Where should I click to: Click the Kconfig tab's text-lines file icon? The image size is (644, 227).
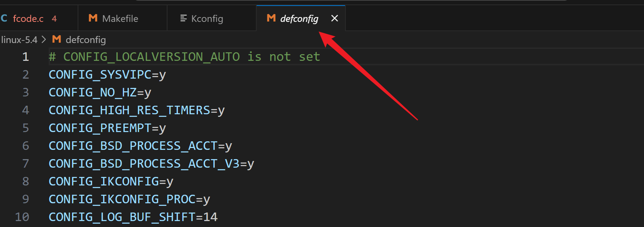(183, 18)
